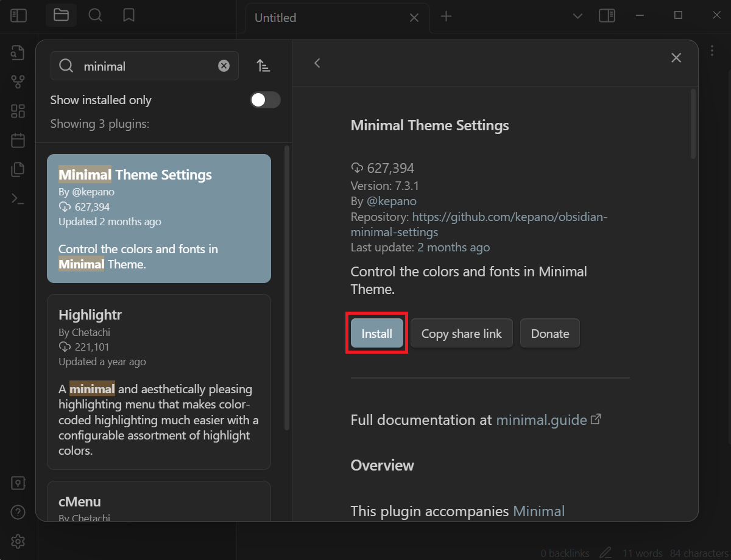Open graph view icon in ribbon
This screenshot has height=560, width=731.
coord(18,82)
